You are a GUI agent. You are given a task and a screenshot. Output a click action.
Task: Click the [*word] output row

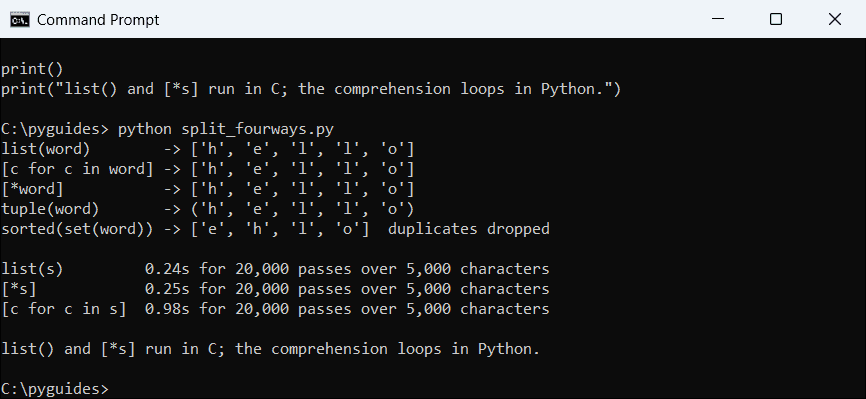(x=208, y=190)
